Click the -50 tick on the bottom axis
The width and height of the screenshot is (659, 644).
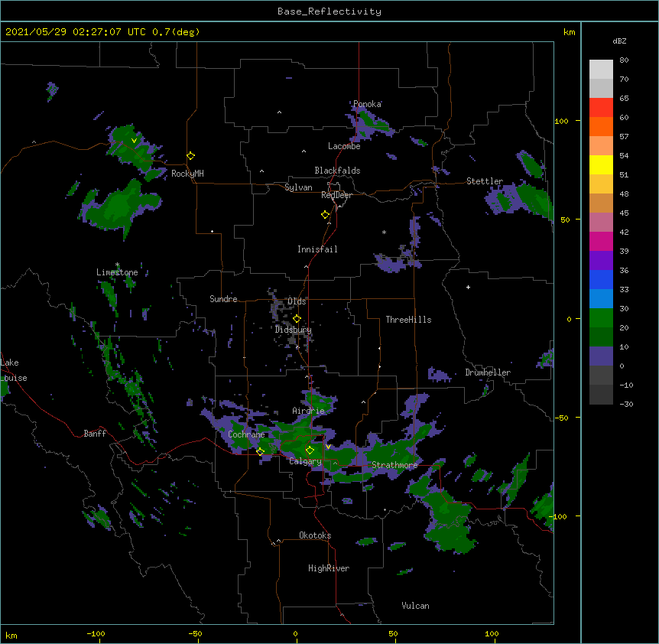pyautogui.click(x=195, y=633)
